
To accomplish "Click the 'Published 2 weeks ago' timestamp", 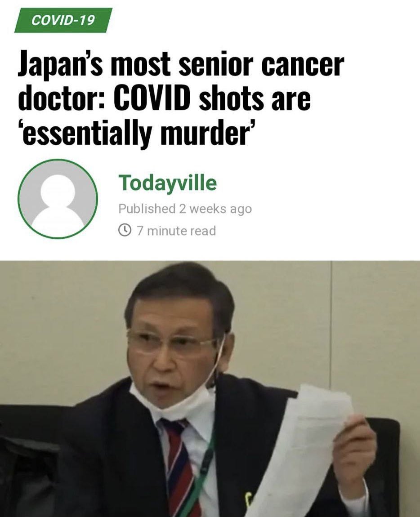I will click(x=185, y=209).
